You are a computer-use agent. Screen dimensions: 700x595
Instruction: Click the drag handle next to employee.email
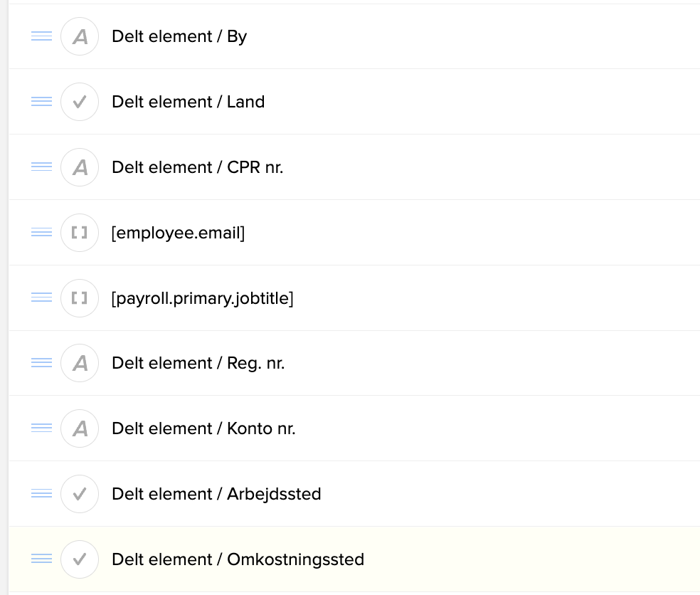pos(41,233)
